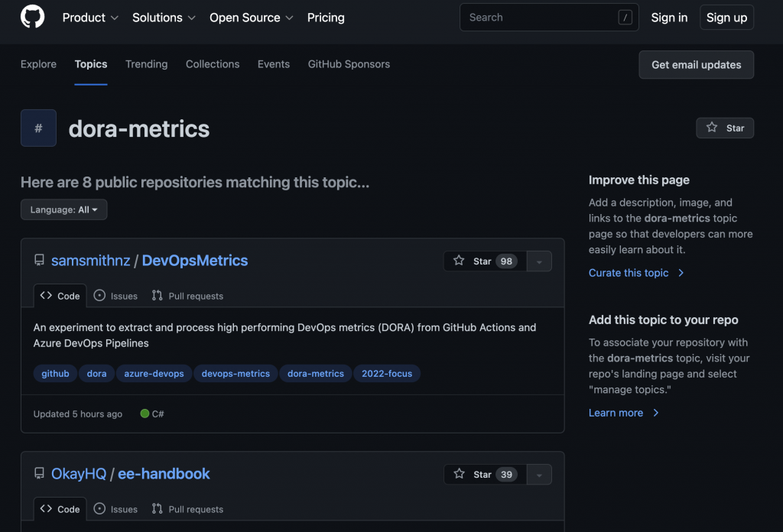Open the Language: All filter dropdown

click(x=64, y=209)
